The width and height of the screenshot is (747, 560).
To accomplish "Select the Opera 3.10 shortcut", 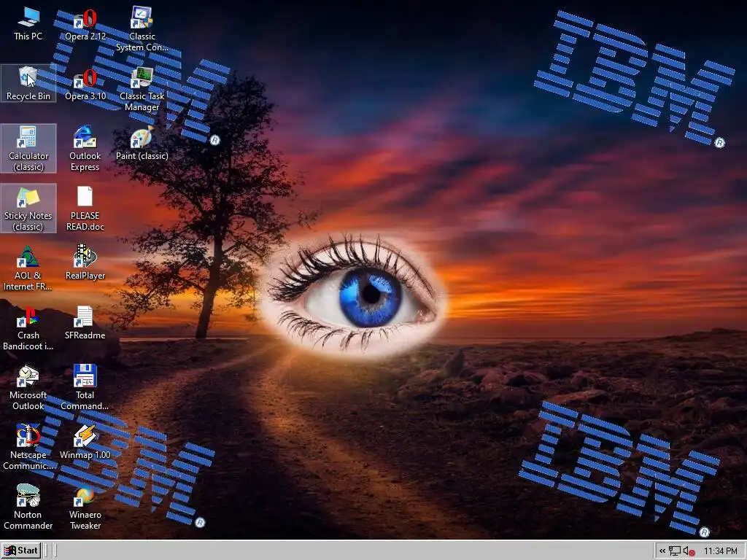I will [x=85, y=85].
